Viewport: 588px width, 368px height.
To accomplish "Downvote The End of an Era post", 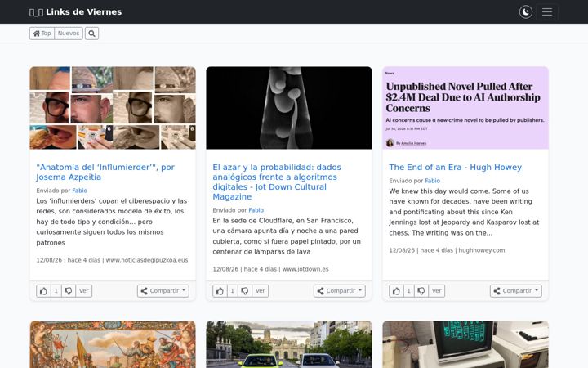I will [421, 291].
